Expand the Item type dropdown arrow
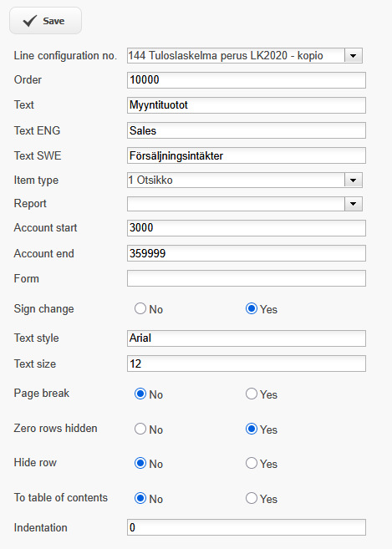This screenshot has width=392, height=549. [x=353, y=180]
